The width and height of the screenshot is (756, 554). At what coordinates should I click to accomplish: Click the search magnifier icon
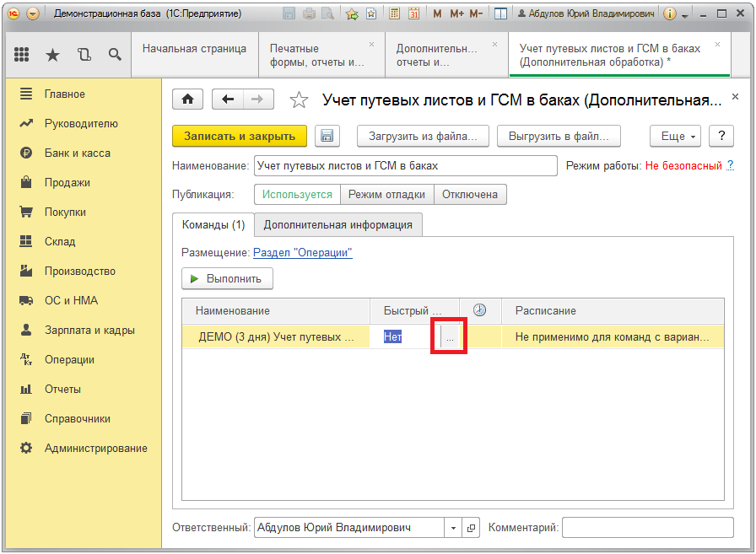[x=115, y=55]
